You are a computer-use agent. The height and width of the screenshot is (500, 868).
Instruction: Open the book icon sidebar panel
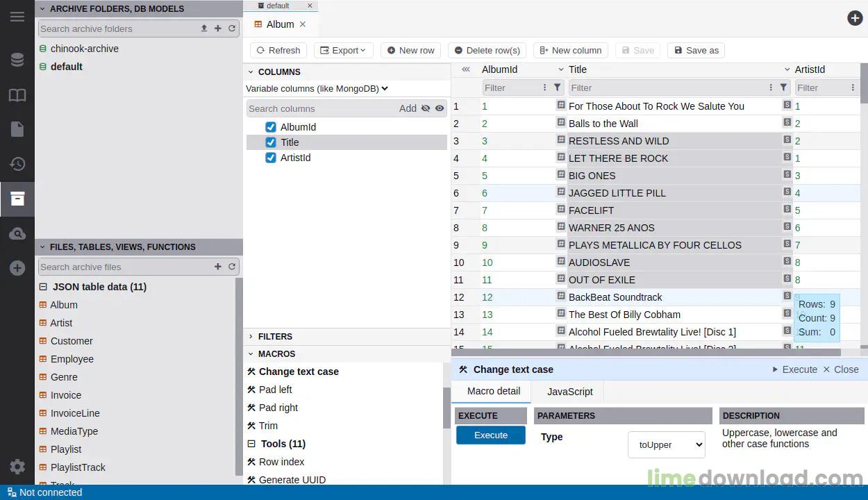pyautogui.click(x=17, y=95)
